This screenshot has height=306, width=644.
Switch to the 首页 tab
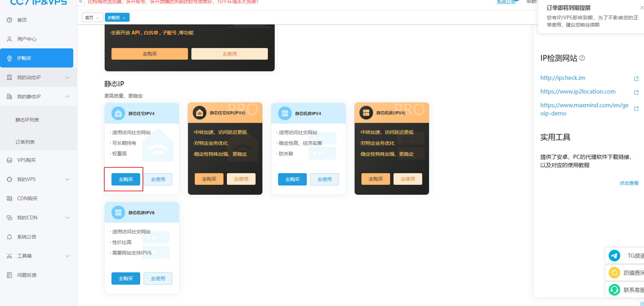point(90,17)
